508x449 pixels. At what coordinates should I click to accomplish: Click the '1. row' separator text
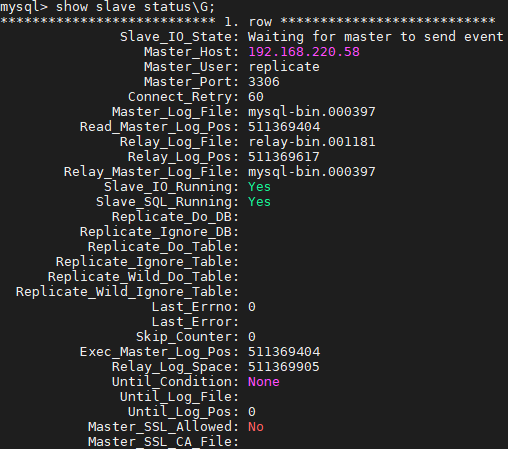click(248, 22)
